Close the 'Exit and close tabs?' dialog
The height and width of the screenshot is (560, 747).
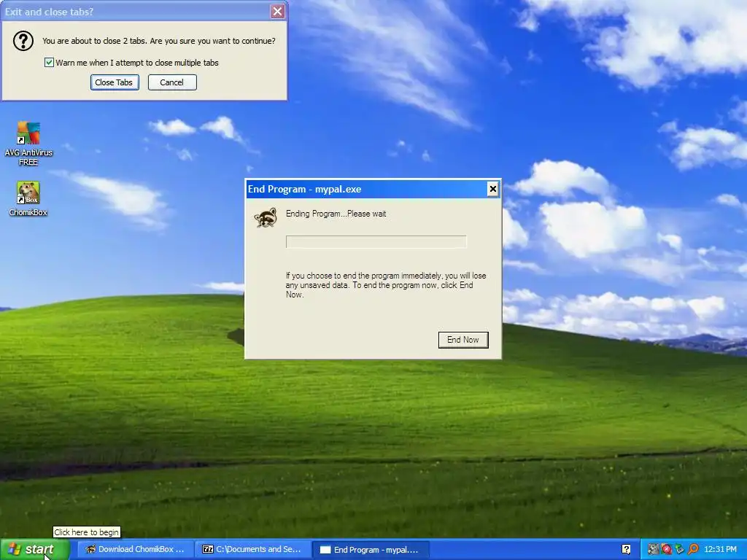(277, 12)
